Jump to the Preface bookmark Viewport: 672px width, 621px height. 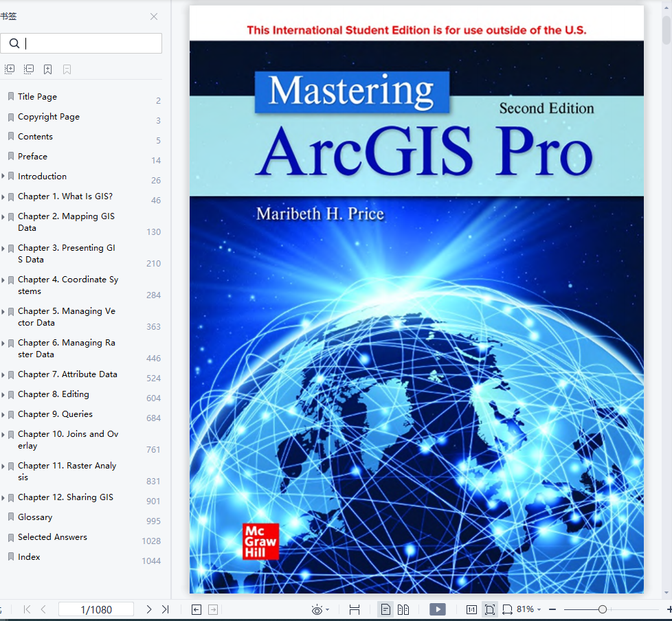(32, 157)
